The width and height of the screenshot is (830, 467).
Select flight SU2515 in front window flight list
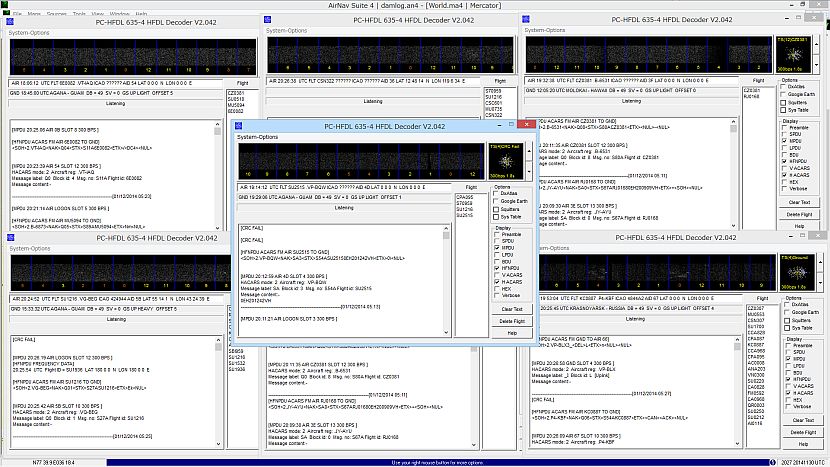(465, 215)
